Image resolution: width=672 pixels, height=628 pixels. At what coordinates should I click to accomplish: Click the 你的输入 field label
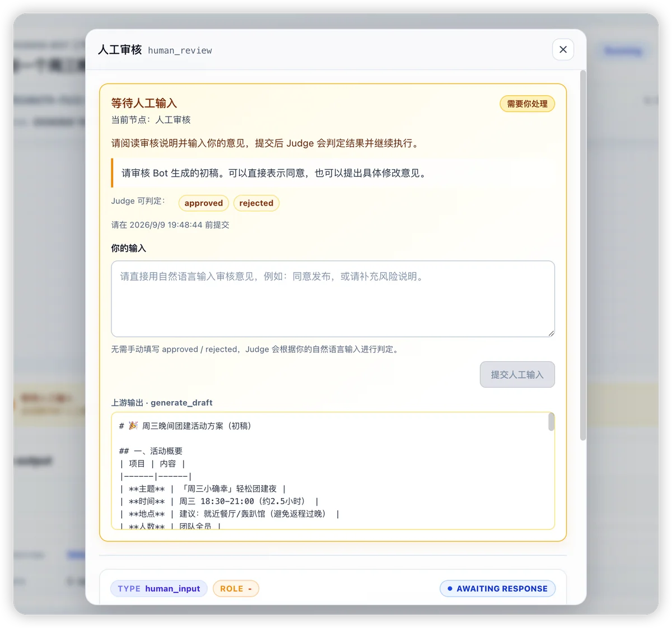128,248
